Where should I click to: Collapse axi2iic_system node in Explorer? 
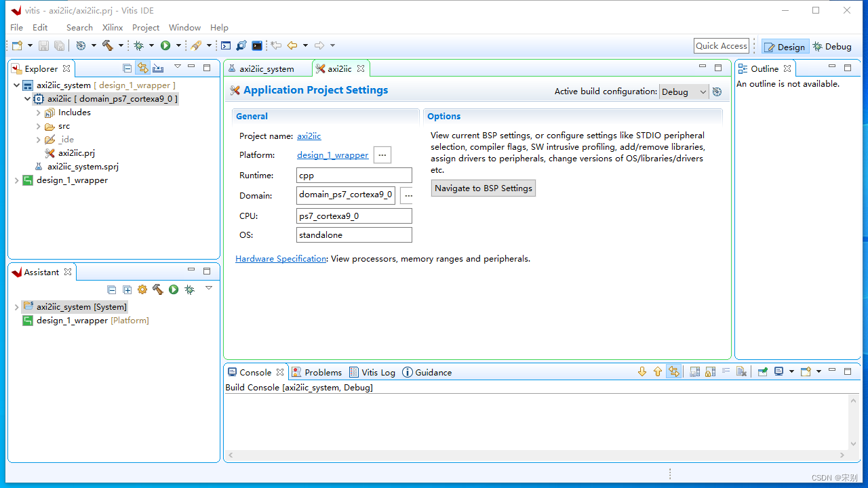click(16, 85)
